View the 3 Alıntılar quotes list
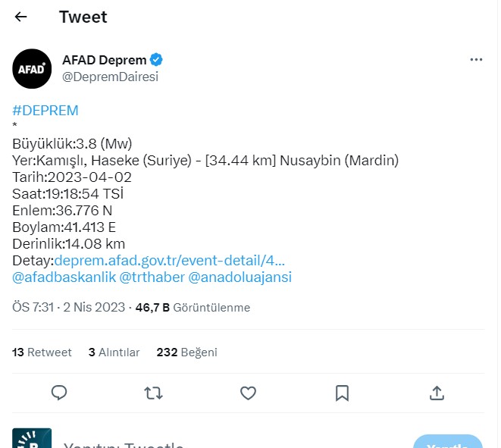 pyautogui.click(x=114, y=352)
